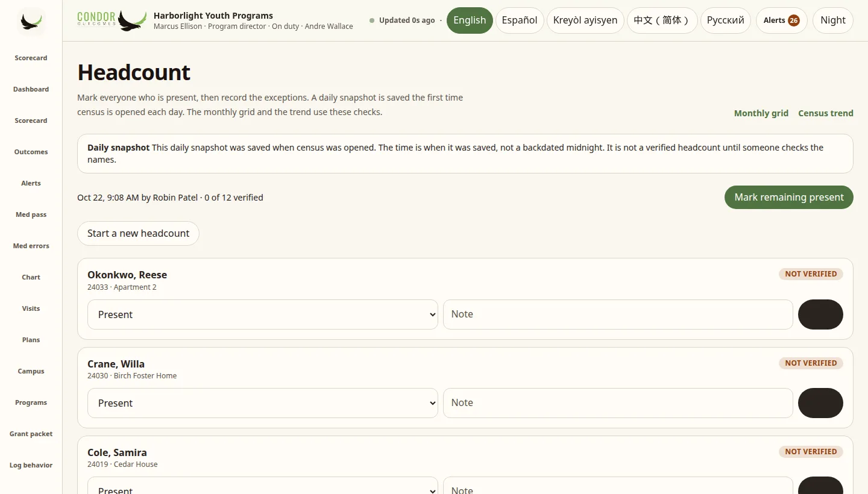Click the Not Verified badge on Cole, Samira
The image size is (868, 494).
coord(811,452)
